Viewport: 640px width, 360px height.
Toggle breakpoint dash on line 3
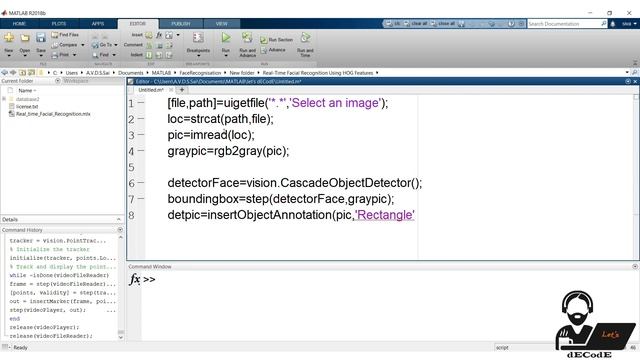click(x=141, y=135)
